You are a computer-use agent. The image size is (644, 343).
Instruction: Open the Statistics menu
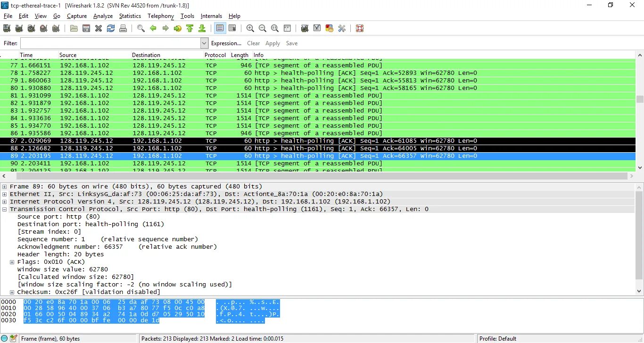(130, 16)
